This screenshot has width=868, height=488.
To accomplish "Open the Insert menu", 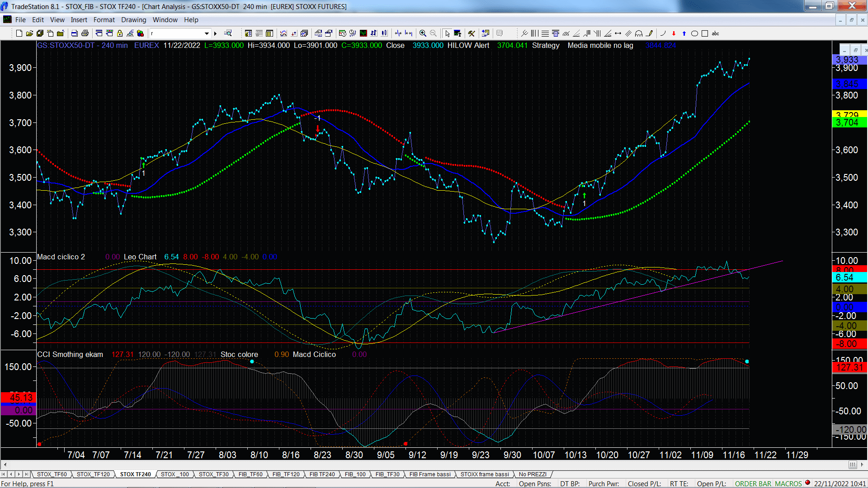I will click(x=79, y=20).
